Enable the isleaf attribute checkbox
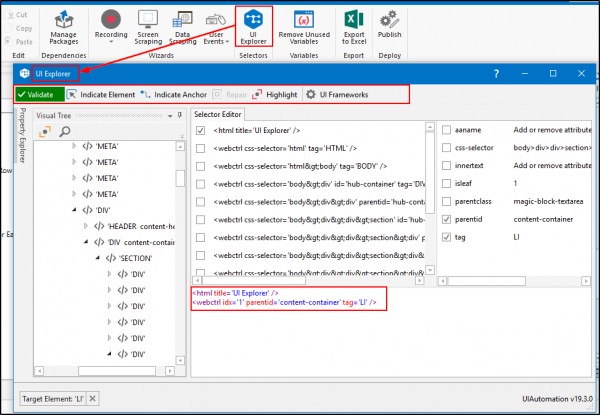This screenshot has height=415, width=600. coord(446,183)
